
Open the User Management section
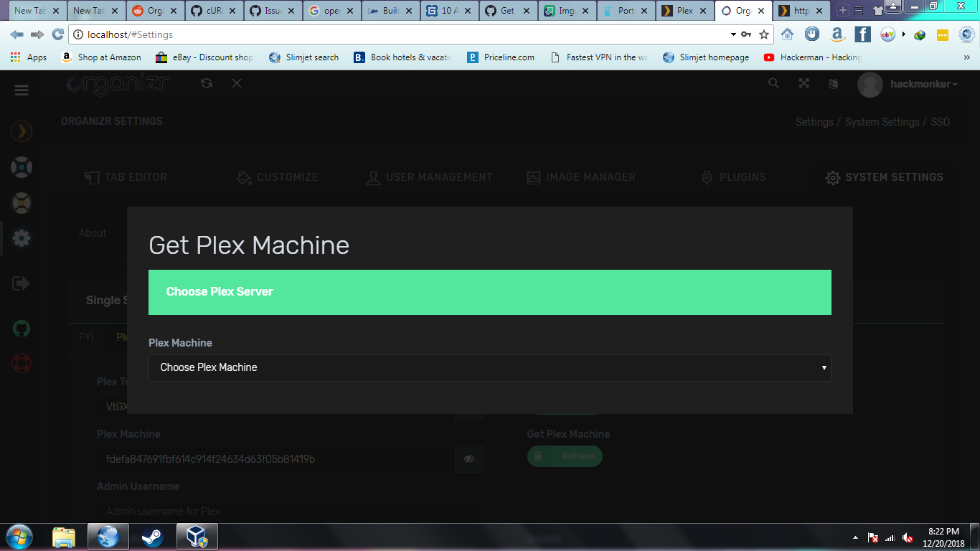[428, 177]
